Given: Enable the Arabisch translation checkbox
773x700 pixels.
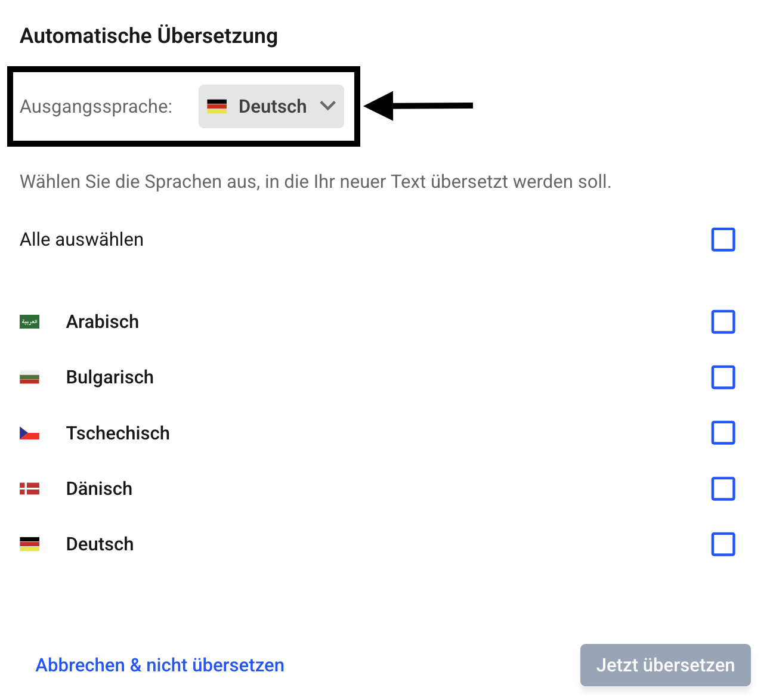Looking at the screenshot, I should 723,322.
